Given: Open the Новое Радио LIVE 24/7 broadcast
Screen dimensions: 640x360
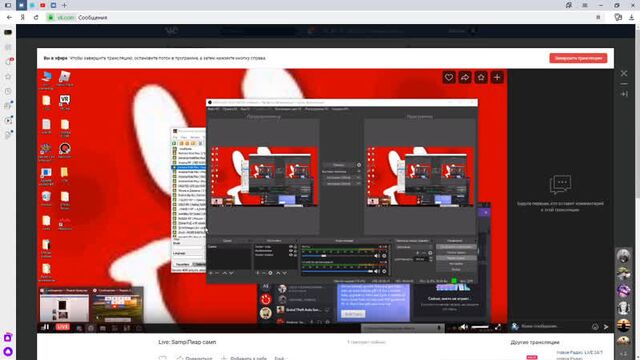Looking at the screenshot, I should [x=580, y=352].
